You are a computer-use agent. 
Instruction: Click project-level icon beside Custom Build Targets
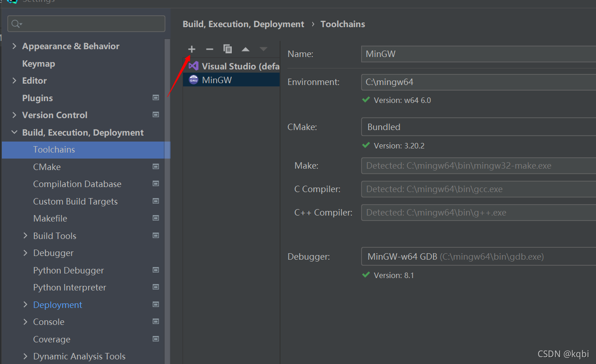pos(156,201)
